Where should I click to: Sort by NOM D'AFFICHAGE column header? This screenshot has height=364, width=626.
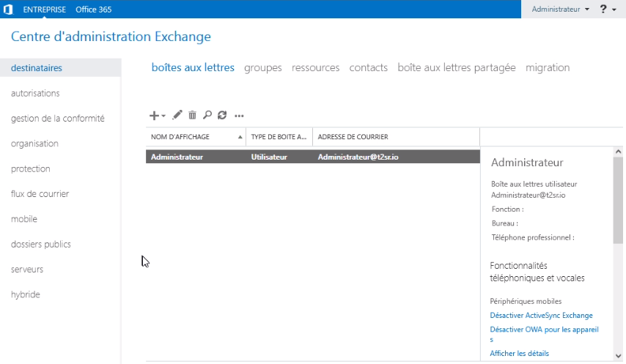(x=196, y=137)
